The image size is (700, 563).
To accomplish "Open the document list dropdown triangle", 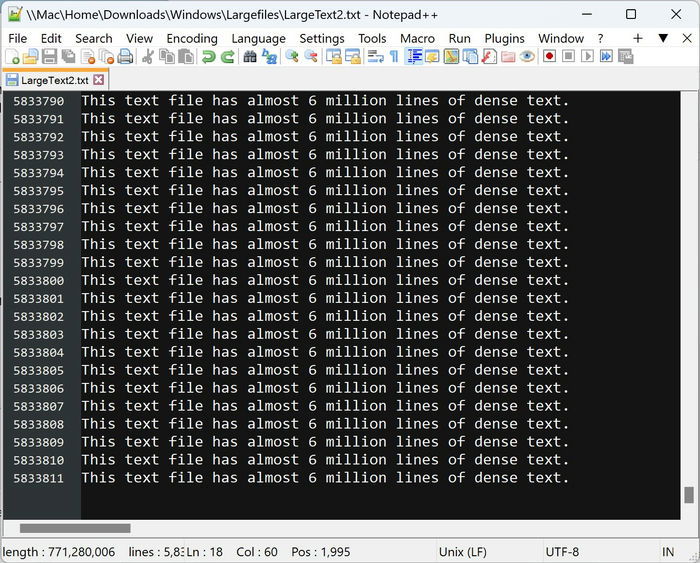I will (x=663, y=38).
